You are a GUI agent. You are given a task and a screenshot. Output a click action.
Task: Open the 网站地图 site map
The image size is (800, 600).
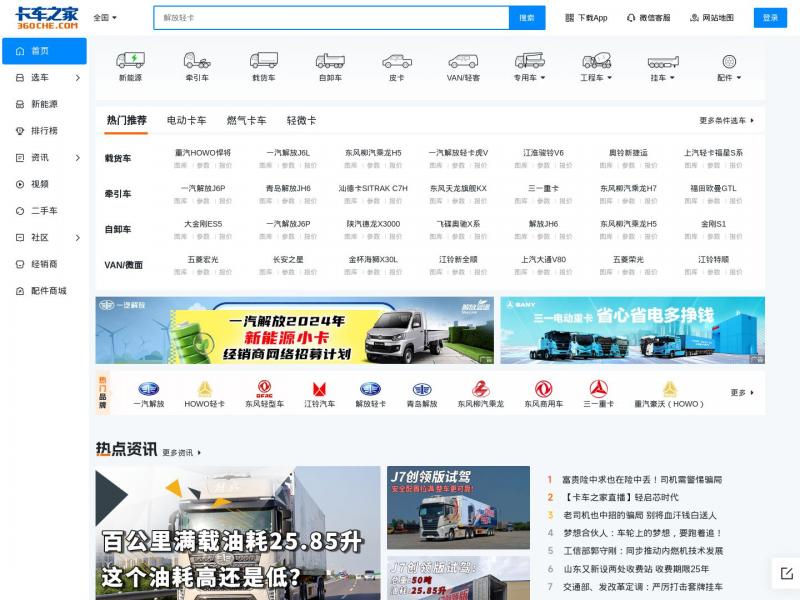(x=712, y=18)
